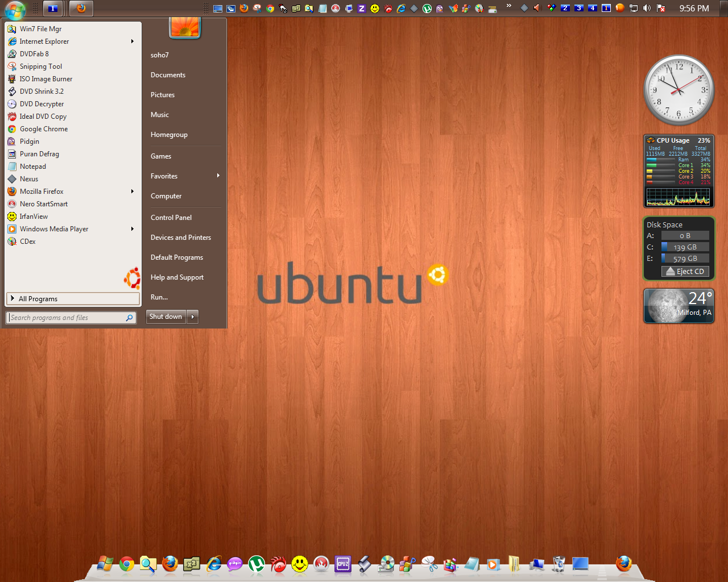Click the orange ball tray icon
728x582 pixels.
coord(620,8)
